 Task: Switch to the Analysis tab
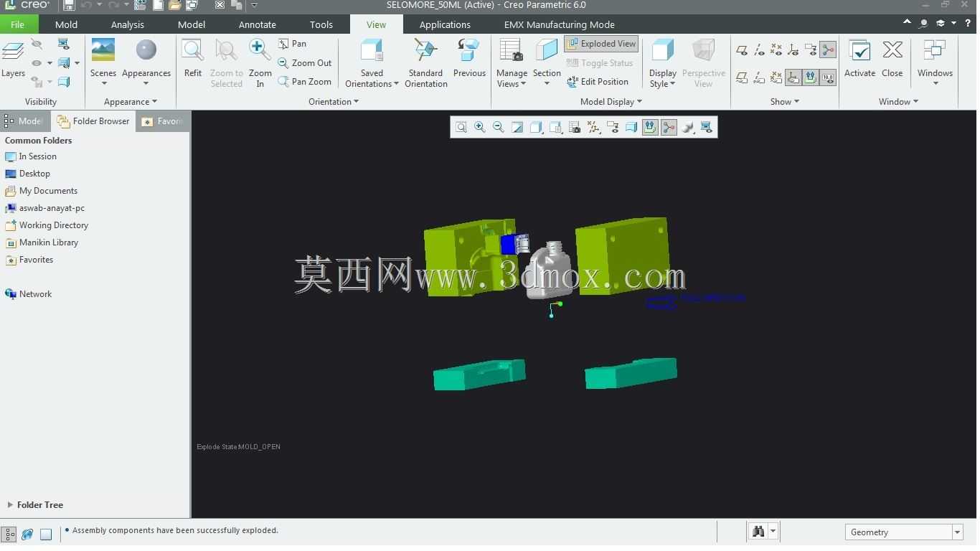pyautogui.click(x=128, y=24)
